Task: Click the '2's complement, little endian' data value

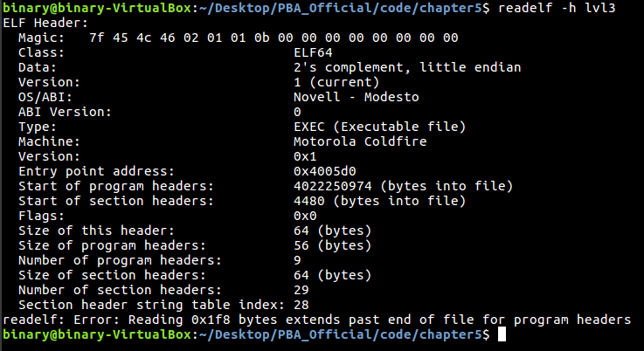Action: (x=407, y=67)
